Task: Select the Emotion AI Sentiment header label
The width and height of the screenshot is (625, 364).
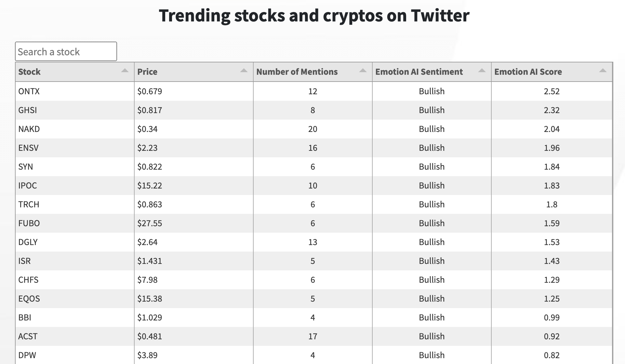Action: 419,72
